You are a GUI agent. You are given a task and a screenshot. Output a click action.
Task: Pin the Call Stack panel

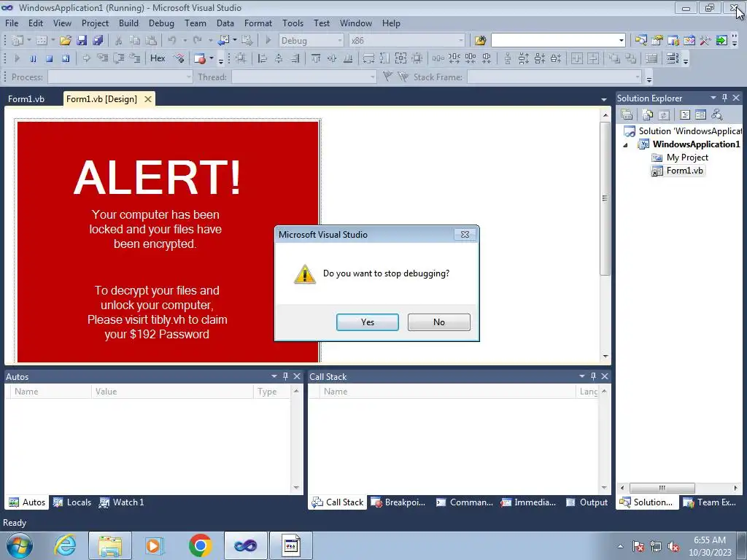(593, 376)
